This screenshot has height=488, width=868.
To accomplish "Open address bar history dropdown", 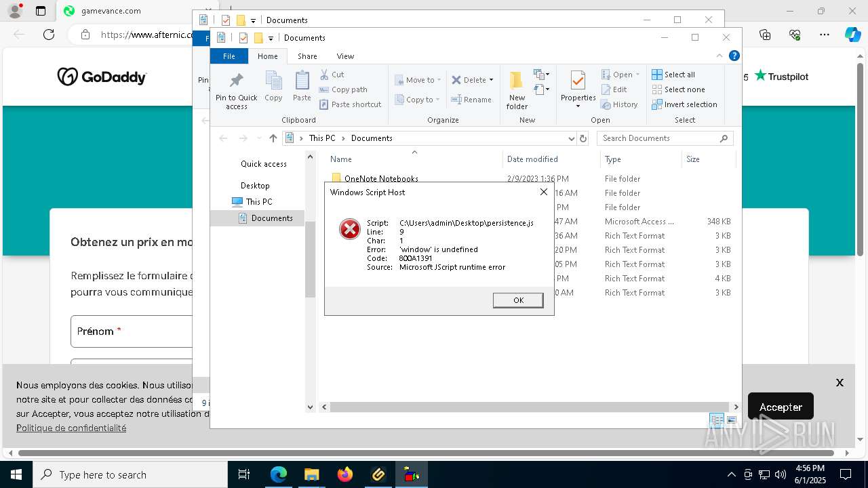I will (x=571, y=138).
